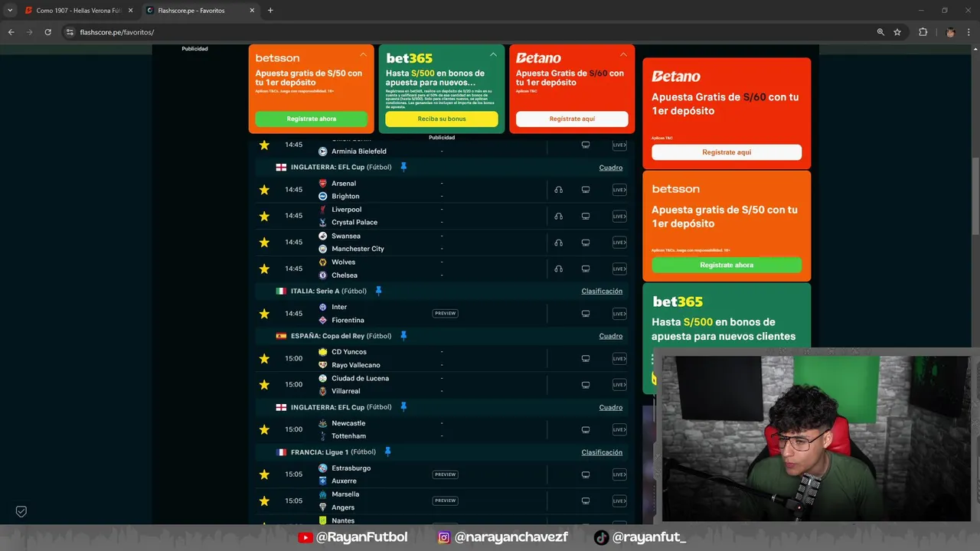Click the shield icon at bottom left
The height and width of the screenshot is (551, 980).
[x=21, y=511]
